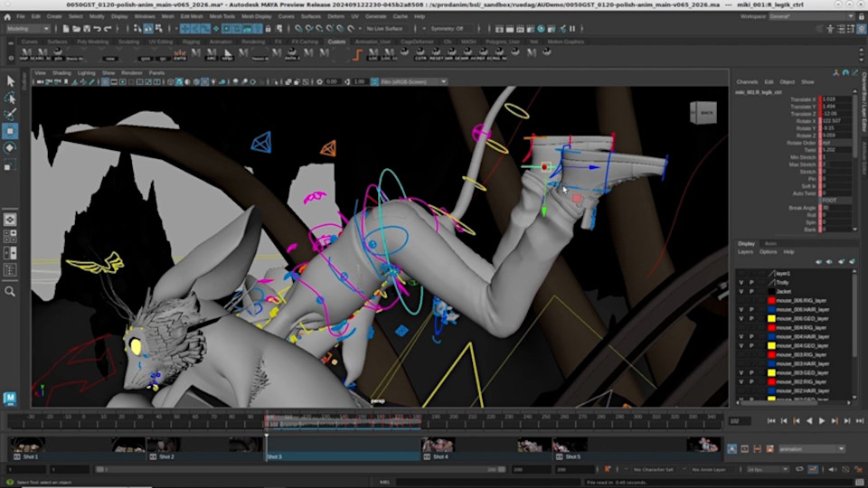Switch to the Rigging shelf tab
The width and height of the screenshot is (868, 488).
(189, 42)
